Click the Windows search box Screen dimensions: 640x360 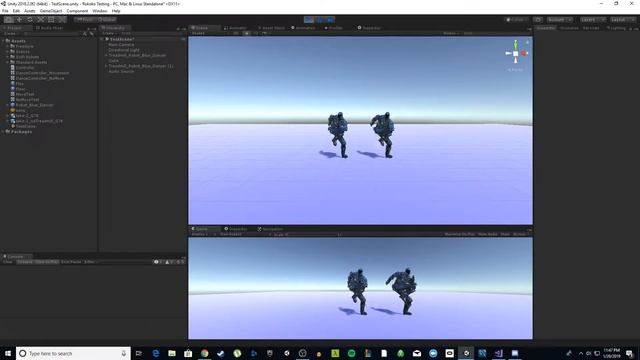[73, 353]
